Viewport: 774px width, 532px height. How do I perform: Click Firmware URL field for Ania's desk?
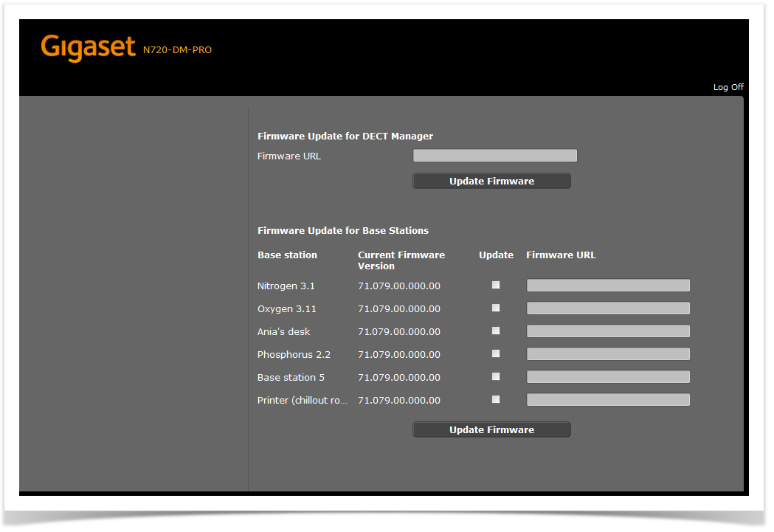608,331
